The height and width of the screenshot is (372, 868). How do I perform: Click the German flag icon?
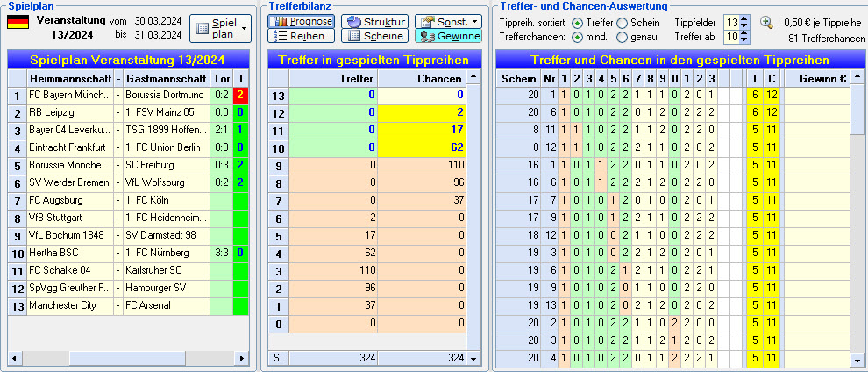[x=18, y=22]
